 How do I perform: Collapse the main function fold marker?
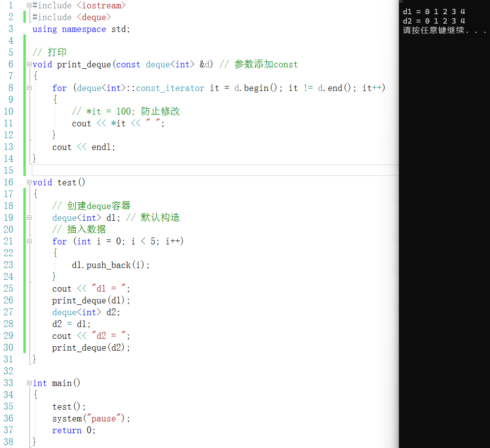click(x=29, y=383)
